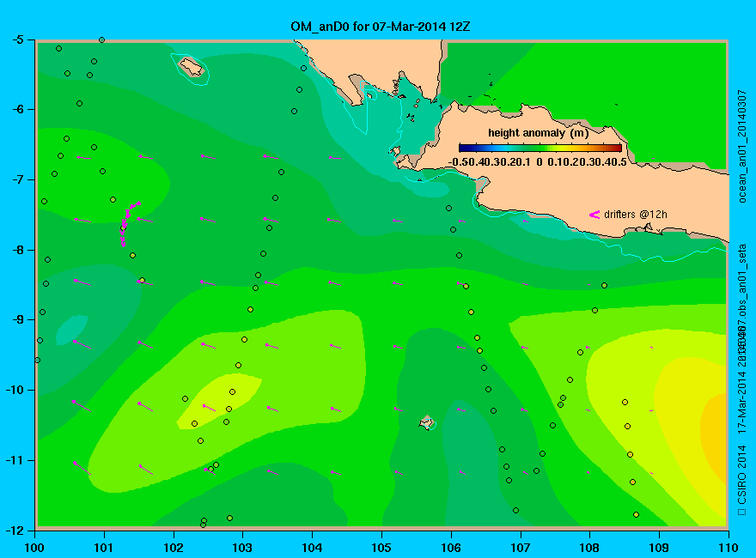Click the magenta drifter track near 101.3E, 7.6S
The image size is (756, 558).
click(x=128, y=223)
